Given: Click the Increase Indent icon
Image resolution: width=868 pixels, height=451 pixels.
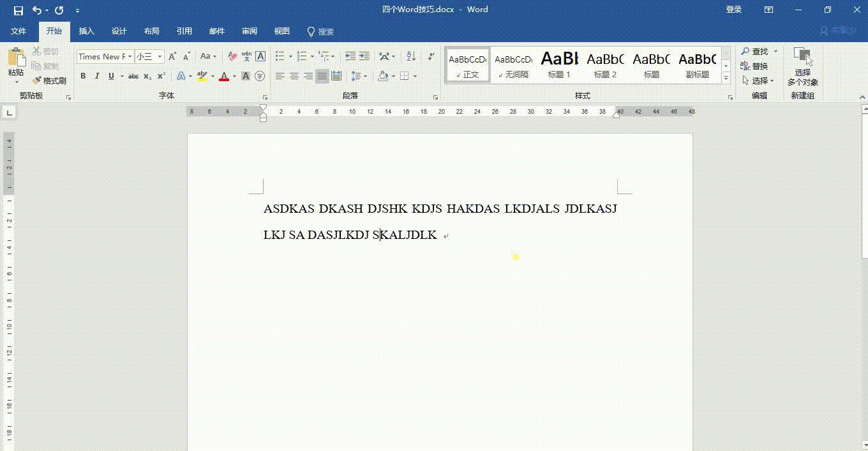Looking at the screenshot, I should (x=364, y=56).
